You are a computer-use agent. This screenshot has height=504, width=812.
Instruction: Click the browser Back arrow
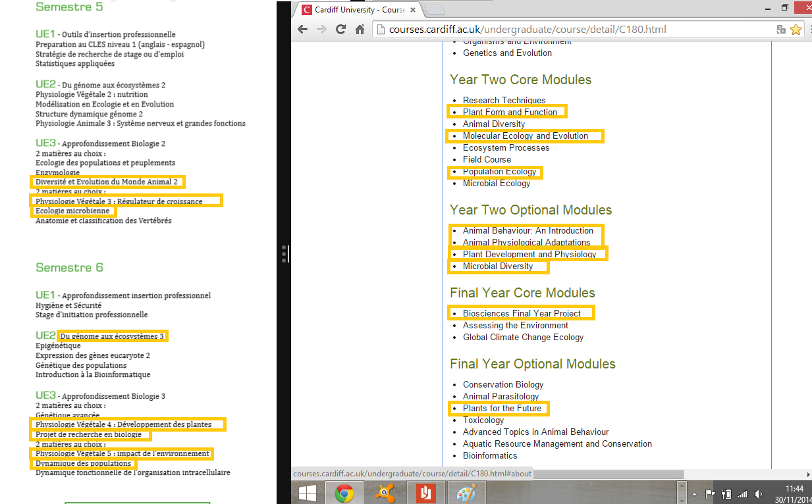[302, 30]
